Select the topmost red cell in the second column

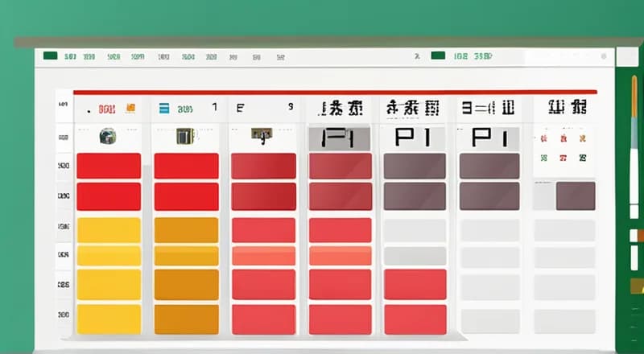point(187,166)
